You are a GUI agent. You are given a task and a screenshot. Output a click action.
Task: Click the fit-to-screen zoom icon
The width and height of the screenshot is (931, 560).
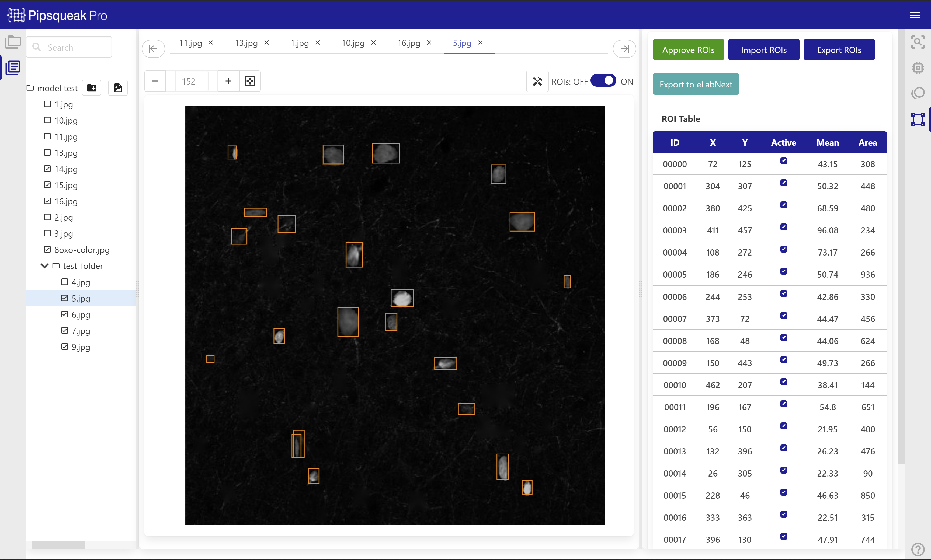click(250, 81)
